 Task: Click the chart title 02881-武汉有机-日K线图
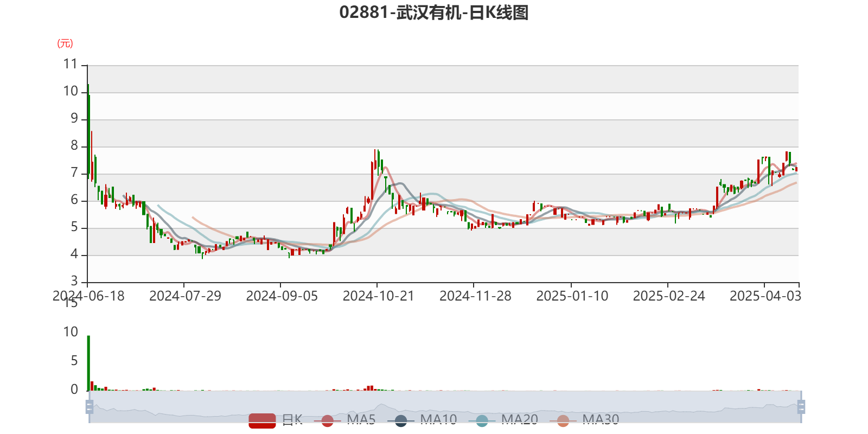(434, 12)
